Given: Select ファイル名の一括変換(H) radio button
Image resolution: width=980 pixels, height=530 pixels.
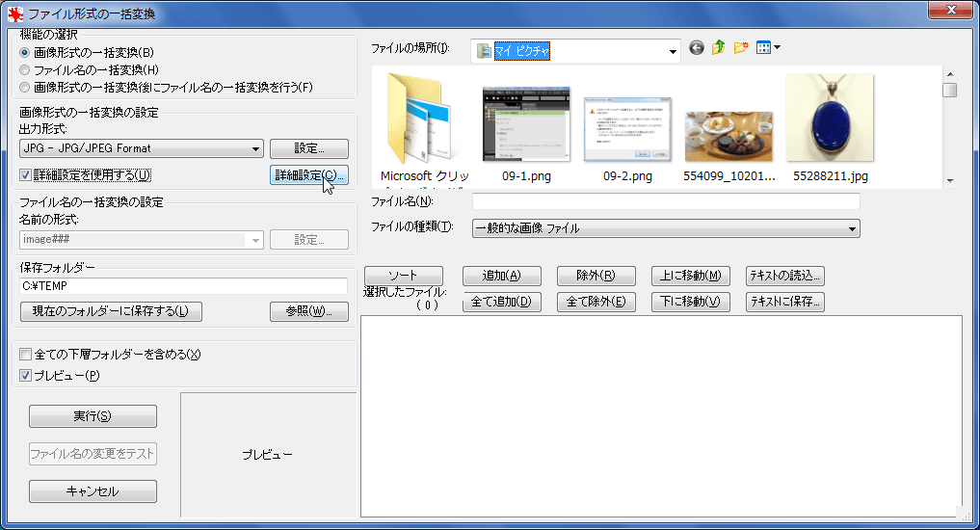Looking at the screenshot, I should 24,70.
